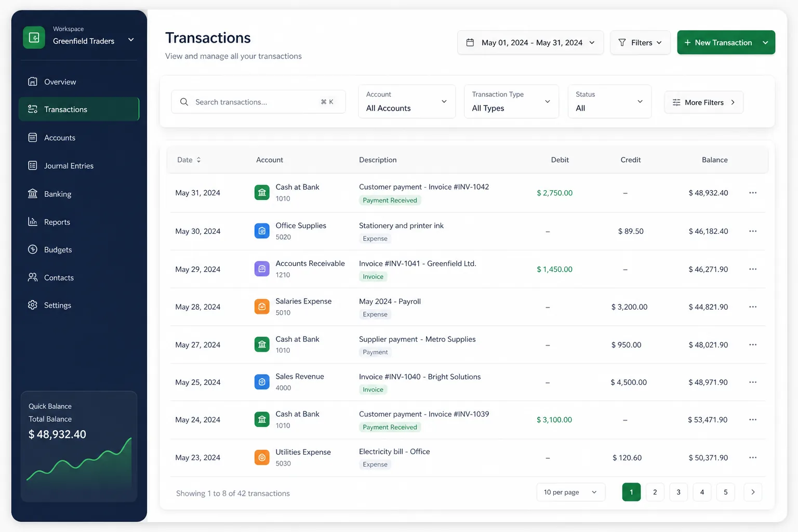Viewport: 798px width, 532px height.
Task: Click the May 2024 - Payroll description
Action: 390,301
